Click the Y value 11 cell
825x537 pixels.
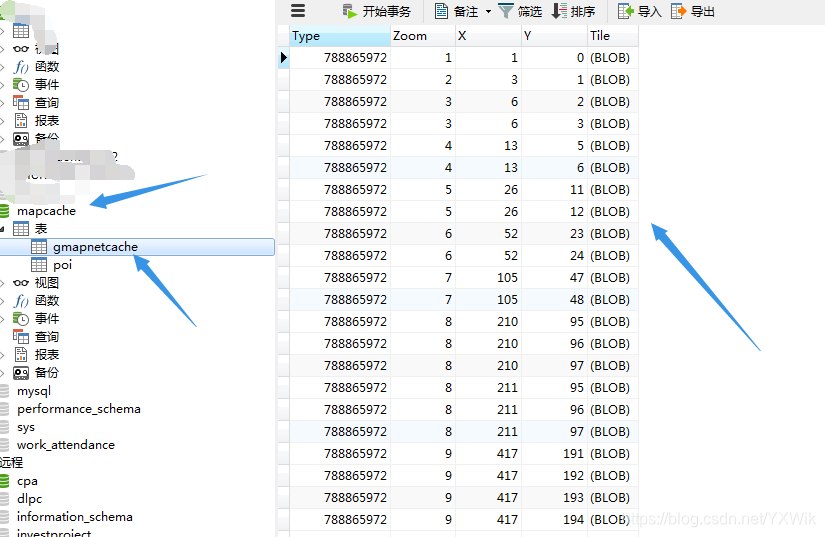click(x=555, y=189)
